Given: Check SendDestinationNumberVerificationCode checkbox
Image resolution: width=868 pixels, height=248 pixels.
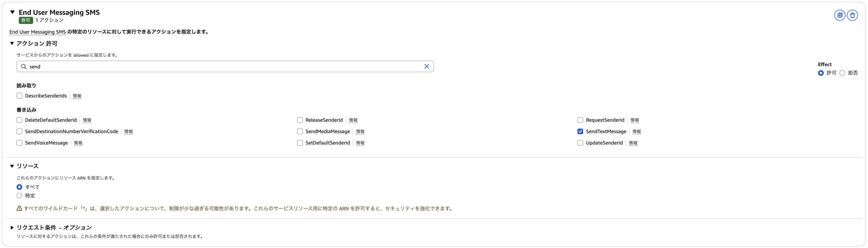Looking at the screenshot, I should 19,132.
